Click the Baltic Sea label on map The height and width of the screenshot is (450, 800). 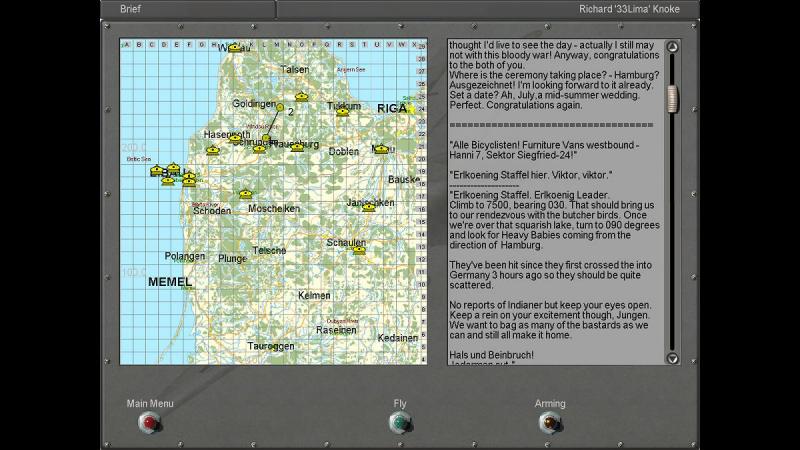point(139,159)
